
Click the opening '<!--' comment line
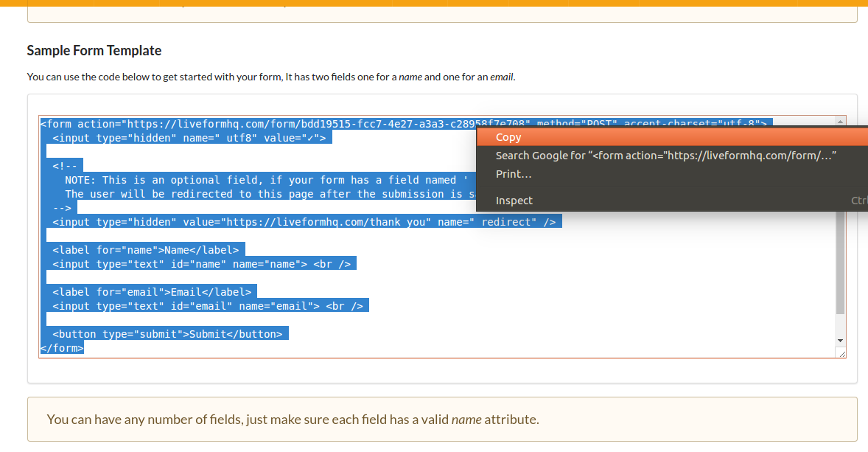[65, 166]
